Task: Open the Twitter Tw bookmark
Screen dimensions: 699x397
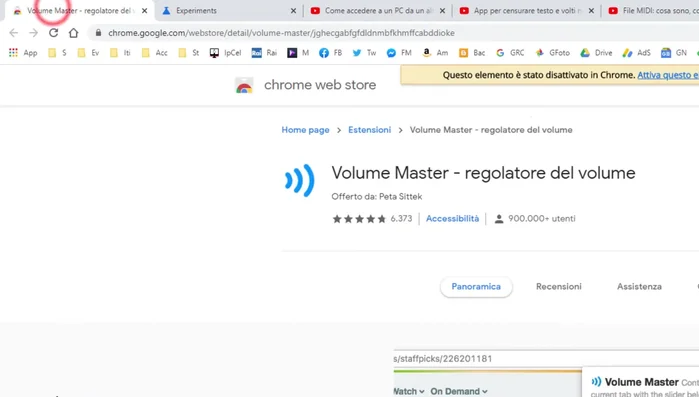Action: click(x=364, y=53)
